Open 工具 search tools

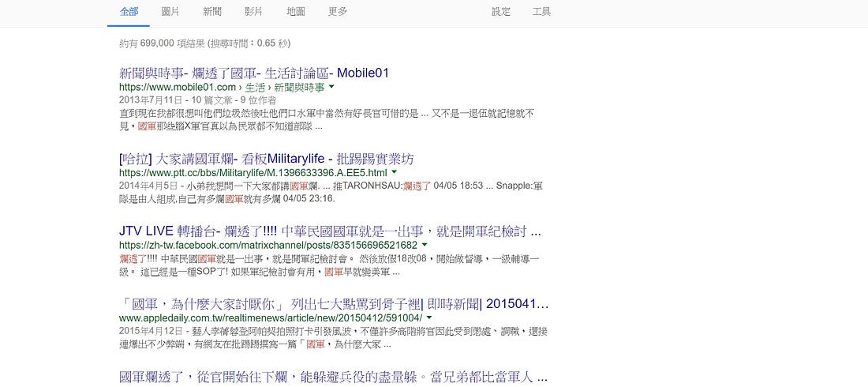(541, 12)
